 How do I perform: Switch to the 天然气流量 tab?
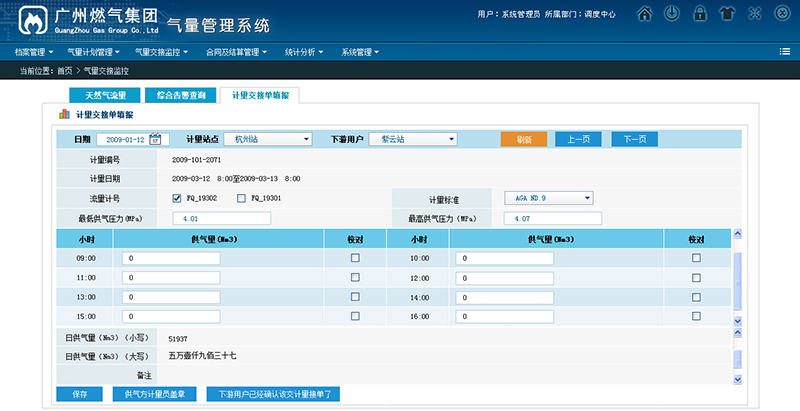tap(105, 95)
